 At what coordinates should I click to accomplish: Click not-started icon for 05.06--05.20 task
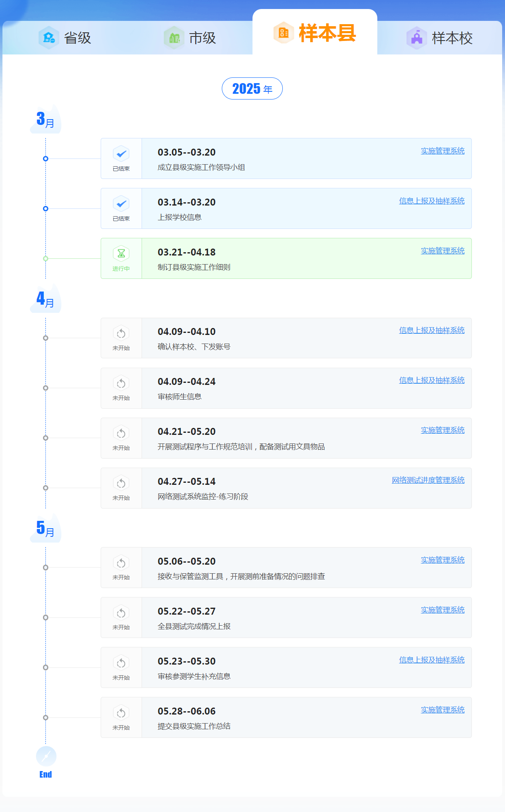tap(121, 563)
